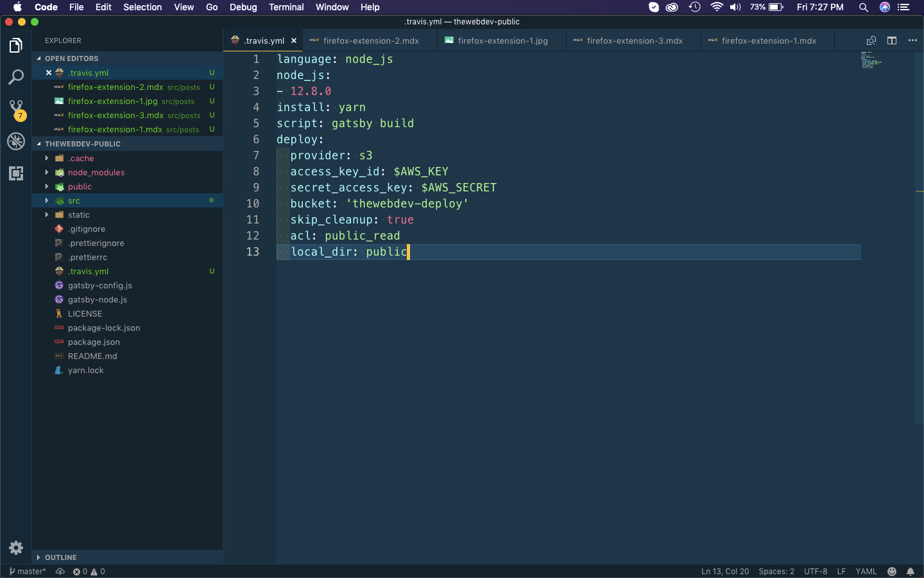
Task: Open gatsby-config.js from explorer
Action: [x=127, y=285]
